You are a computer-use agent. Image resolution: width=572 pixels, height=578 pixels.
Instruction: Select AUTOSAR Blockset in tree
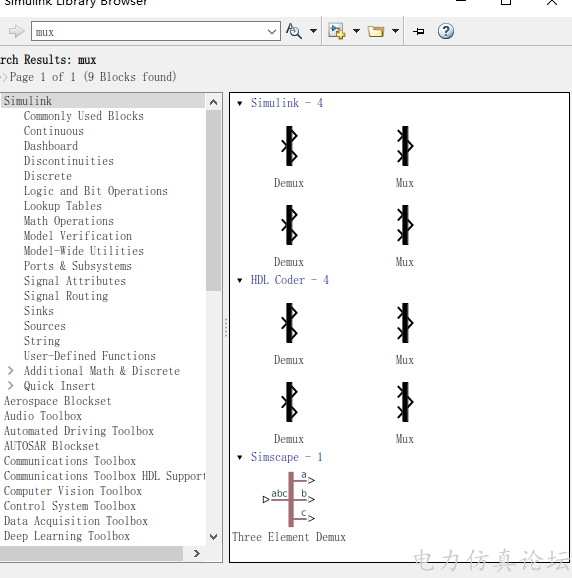(52, 446)
